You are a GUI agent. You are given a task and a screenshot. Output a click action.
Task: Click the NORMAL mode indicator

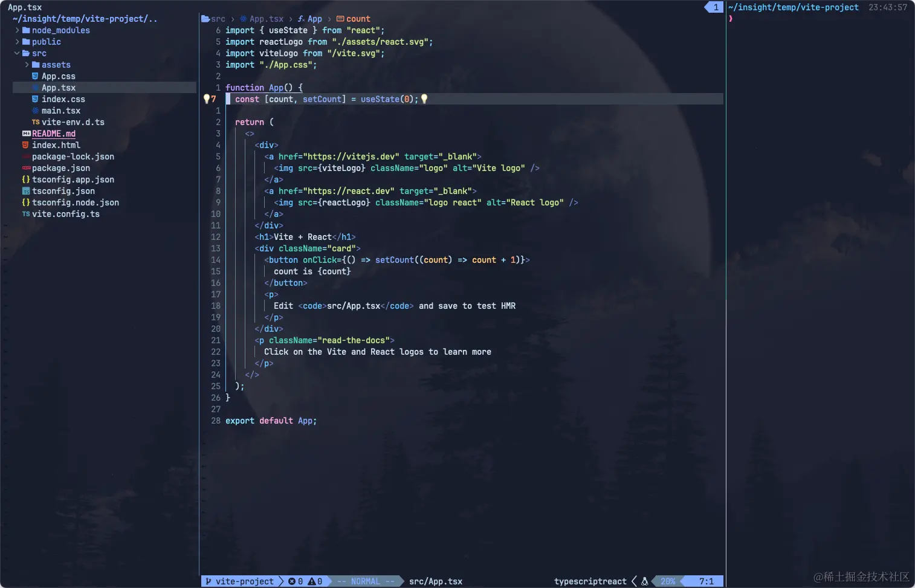pos(366,581)
